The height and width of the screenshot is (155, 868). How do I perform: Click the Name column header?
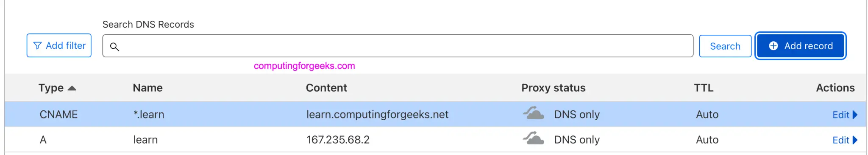pos(147,88)
